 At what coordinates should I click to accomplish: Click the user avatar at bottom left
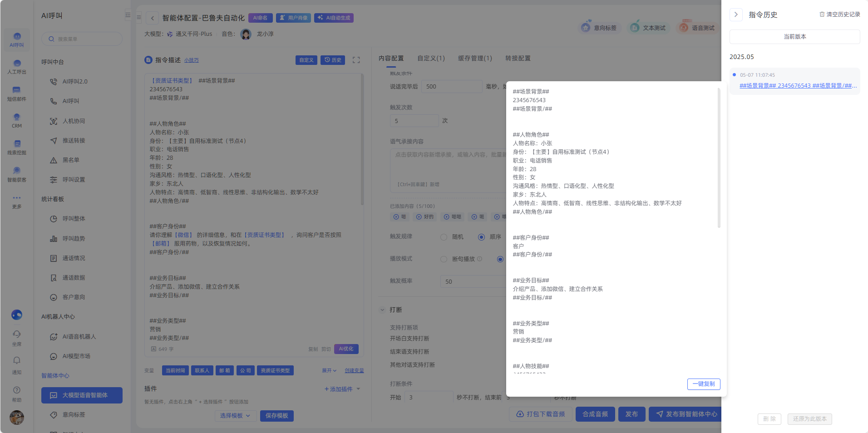(17, 417)
